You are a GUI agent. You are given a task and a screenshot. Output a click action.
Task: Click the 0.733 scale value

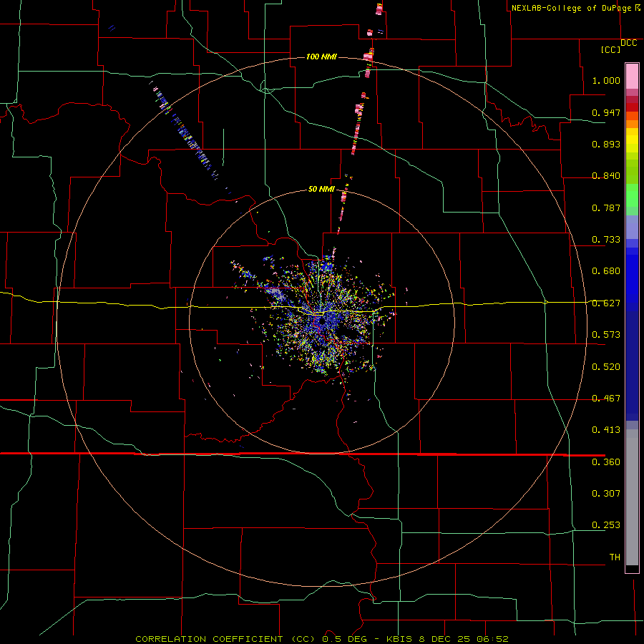coord(606,240)
